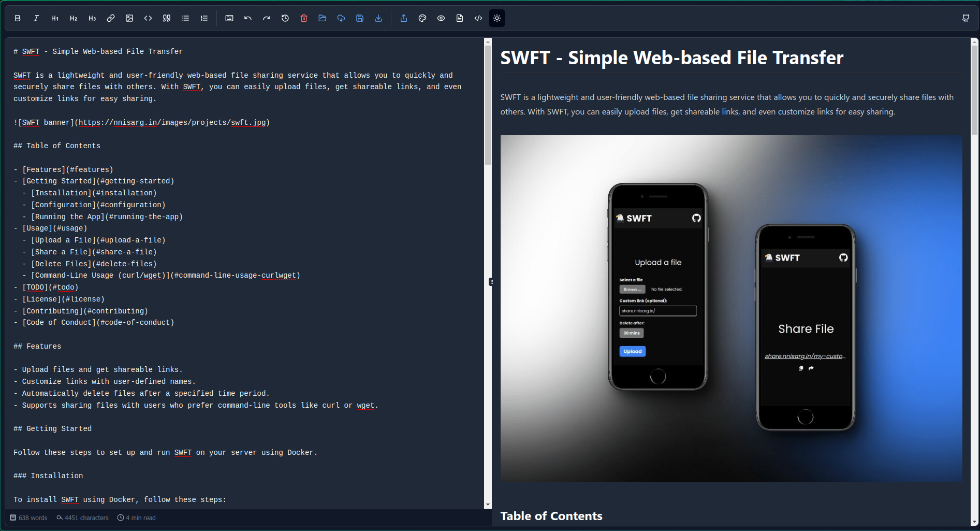Click the GitHub icon at top right
The image size is (980, 531).
click(x=966, y=18)
